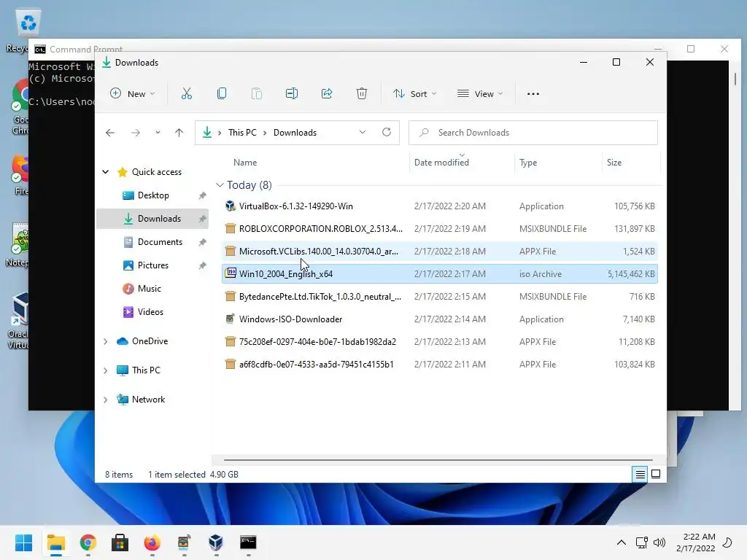
Task: Expand the This PC tree node
Action: point(106,370)
